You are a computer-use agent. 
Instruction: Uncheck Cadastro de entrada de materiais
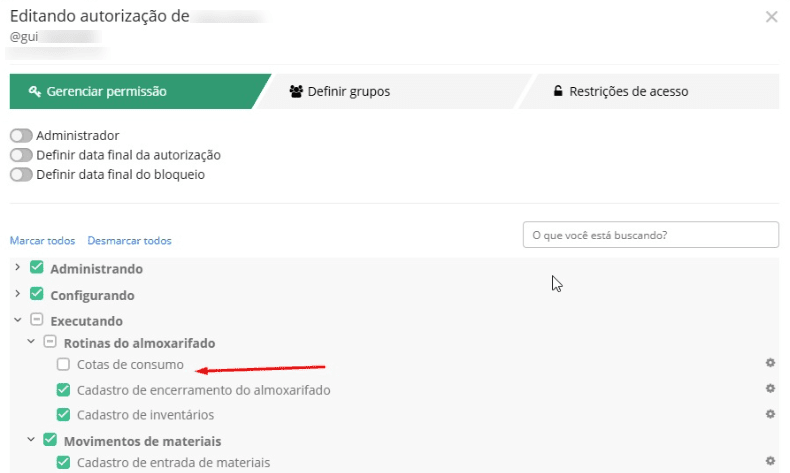[63, 462]
